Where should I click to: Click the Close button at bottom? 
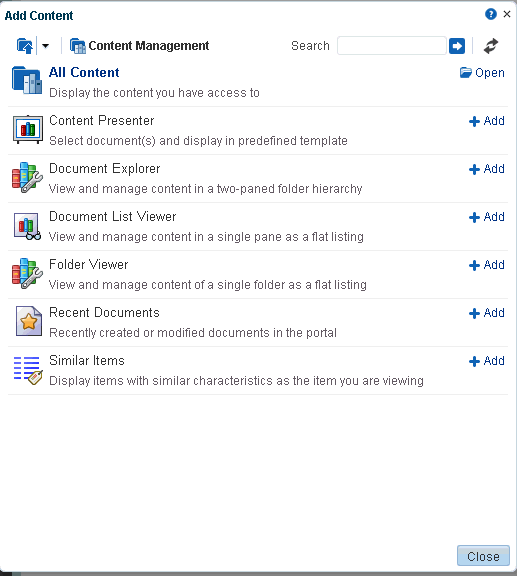coord(483,556)
